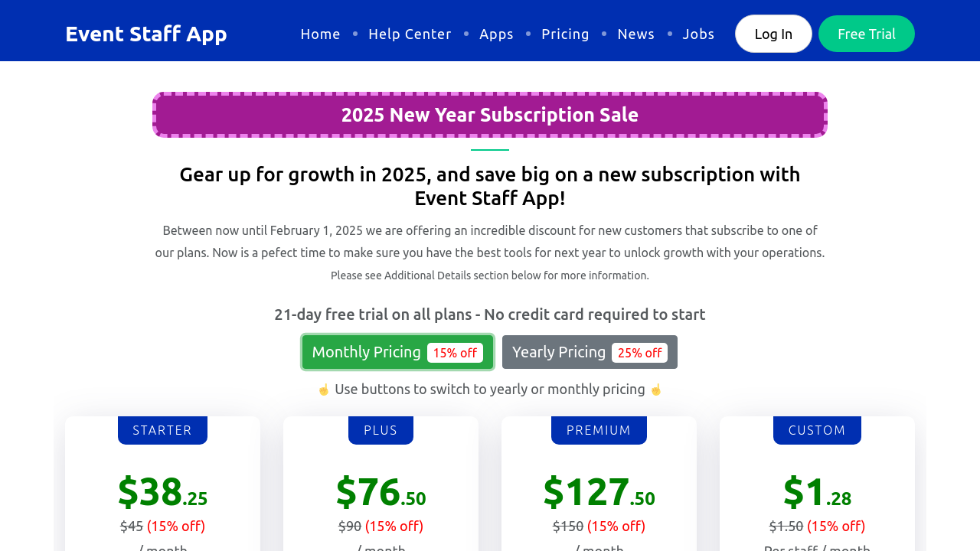Switch to Monthly Pricing
980x551 pixels.
[367, 352]
